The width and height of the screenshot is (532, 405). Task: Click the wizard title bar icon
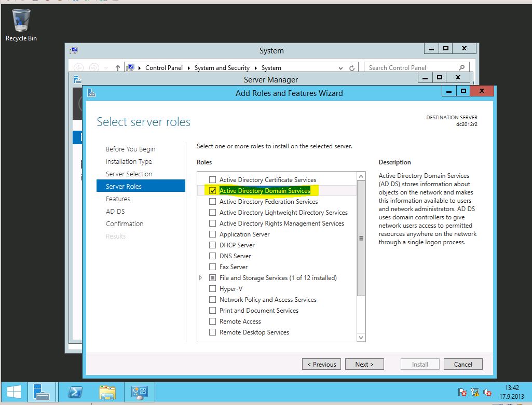[x=91, y=93]
